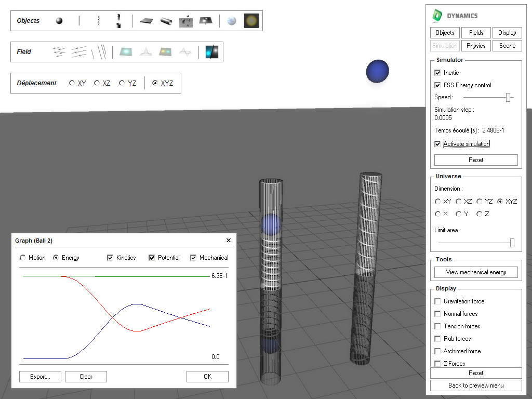
Task: Click the blue ball above the tubes
Action: coord(377,72)
